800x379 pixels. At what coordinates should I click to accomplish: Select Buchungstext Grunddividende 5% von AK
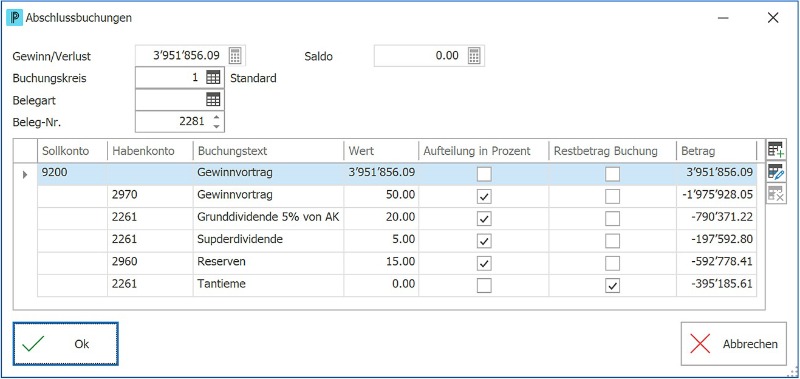[268, 218]
